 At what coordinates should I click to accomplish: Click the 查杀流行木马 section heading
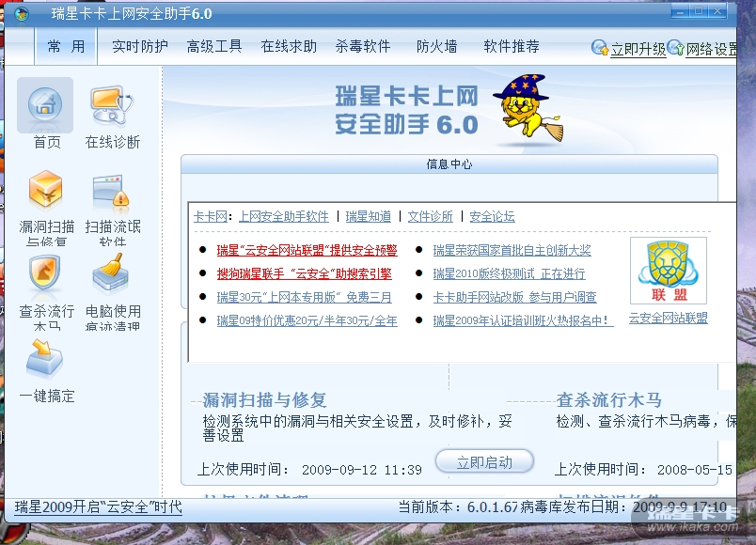pos(609,400)
